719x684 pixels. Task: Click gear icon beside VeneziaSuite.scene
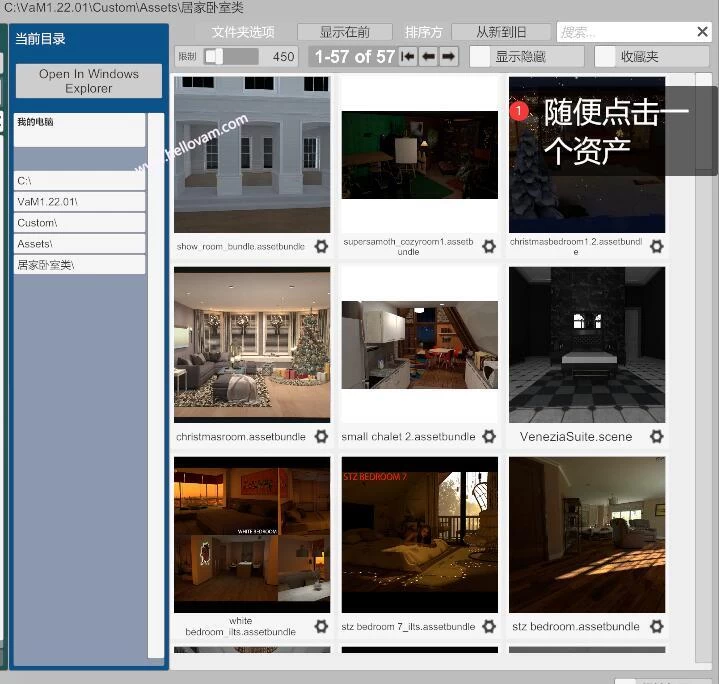pos(656,436)
